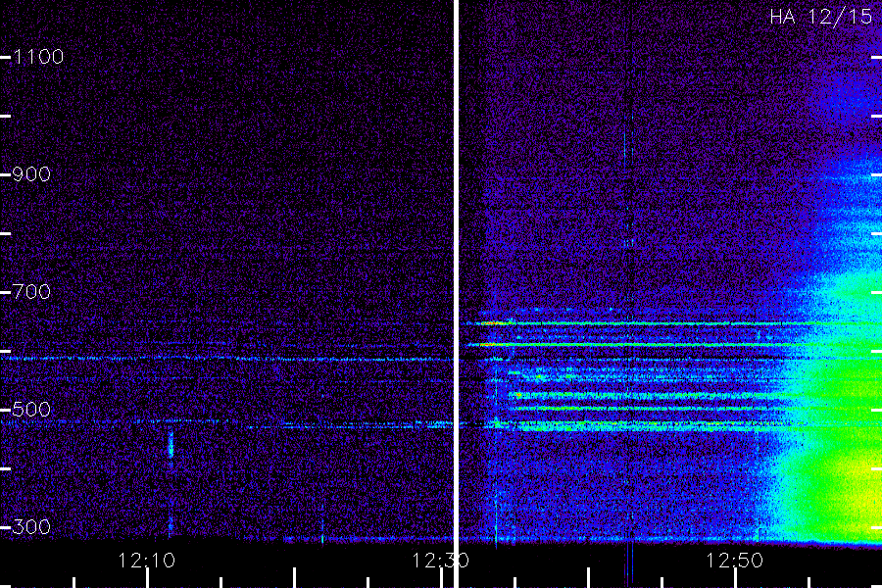882x588 pixels.
Task: Click the 12:10 time axis label
Action: [146, 561]
